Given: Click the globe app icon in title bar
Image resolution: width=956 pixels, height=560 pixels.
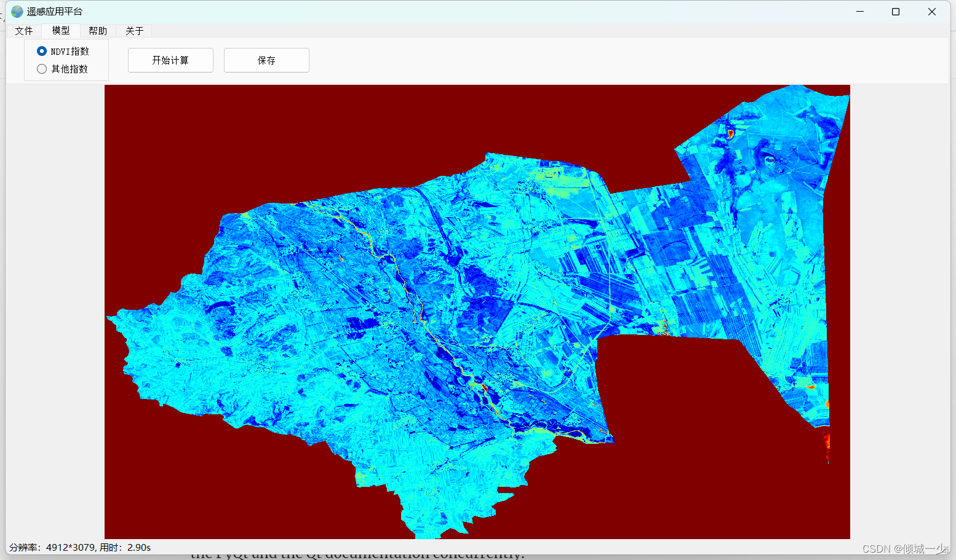Looking at the screenshot, I should point(17,12).
